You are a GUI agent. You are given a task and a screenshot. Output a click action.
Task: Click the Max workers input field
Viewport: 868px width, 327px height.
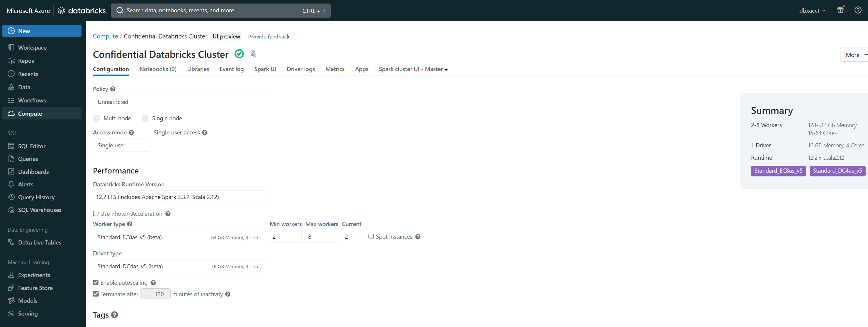click(321, 237)
